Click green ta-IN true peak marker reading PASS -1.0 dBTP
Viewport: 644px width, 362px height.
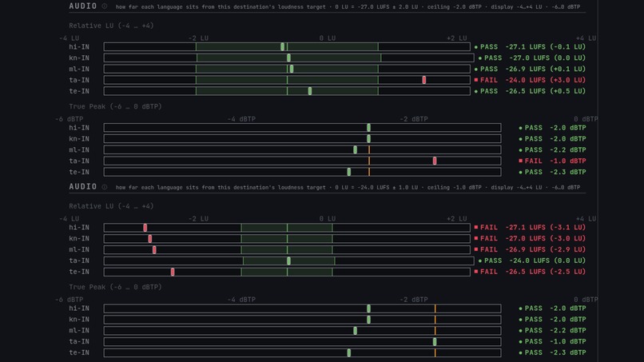(435, 341)
